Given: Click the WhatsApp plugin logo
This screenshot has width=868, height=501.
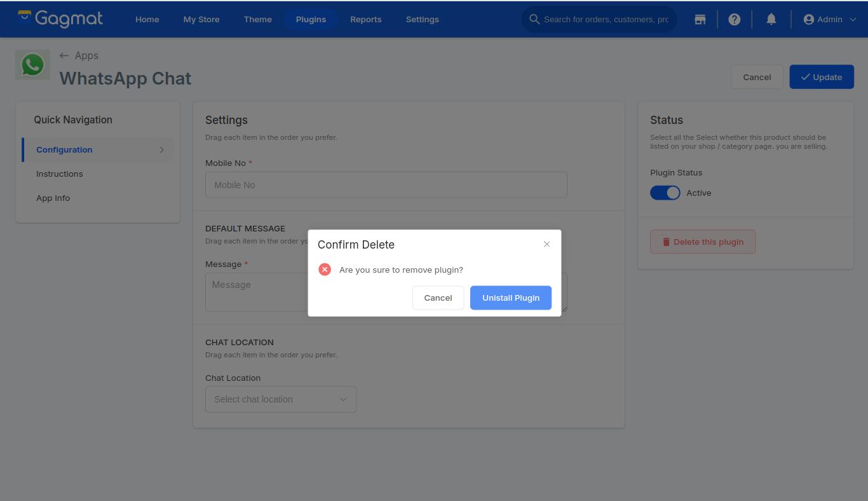Looking at the screenshot, I should coord(32,65).
